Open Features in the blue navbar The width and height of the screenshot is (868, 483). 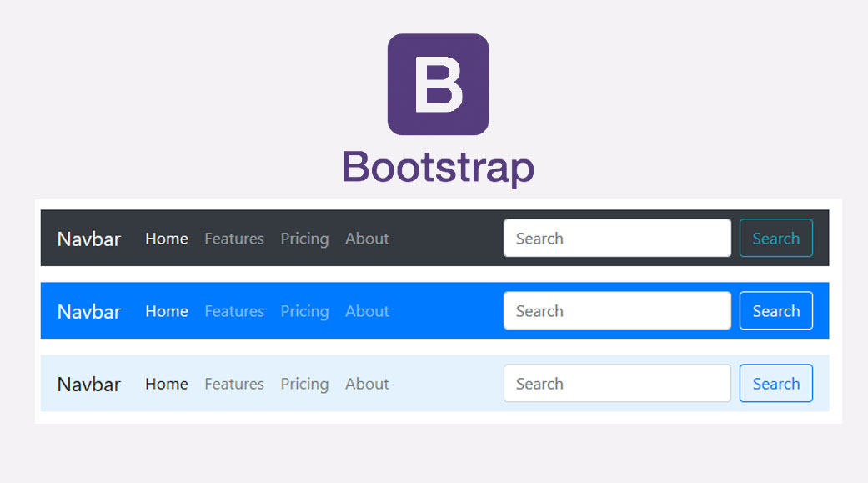click(x=234, y=311)
